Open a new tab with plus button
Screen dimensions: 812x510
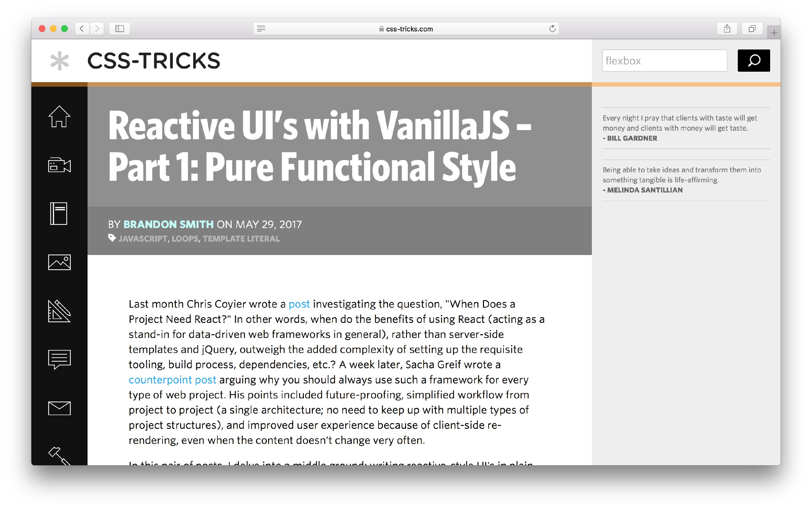[x=774, y=33]
